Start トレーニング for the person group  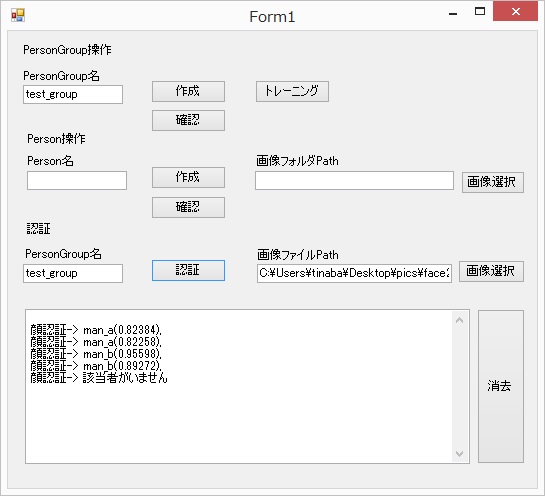292,91
